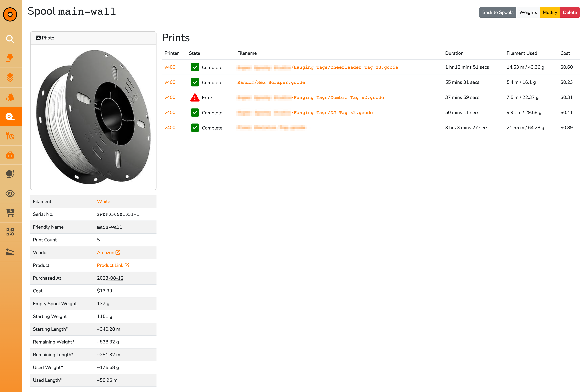Open the maintenance wrench-and-clock sidebar icon
Image resolution: width=585 pixels, height=392 pixels.
click(10, 136)
